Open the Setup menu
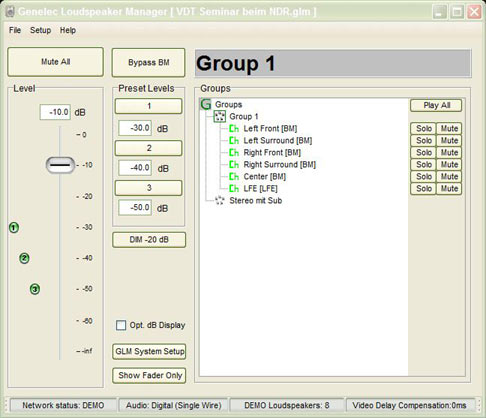Viewport: 486px width, 418px height. tap(40, 30)
